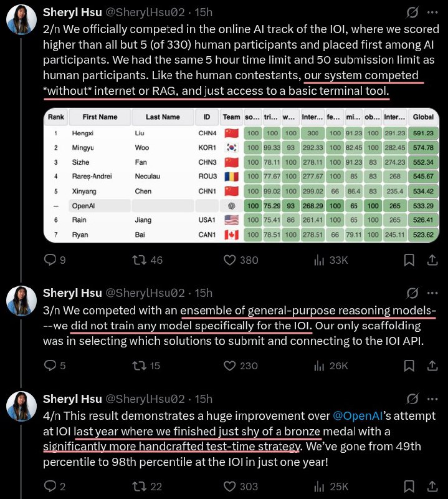Open more options for the 2/n tweet

tap(431, 12)
